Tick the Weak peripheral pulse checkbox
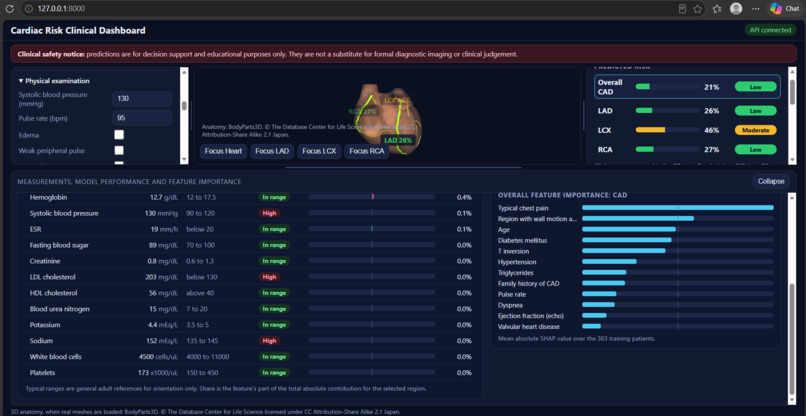 click(119, 150)
